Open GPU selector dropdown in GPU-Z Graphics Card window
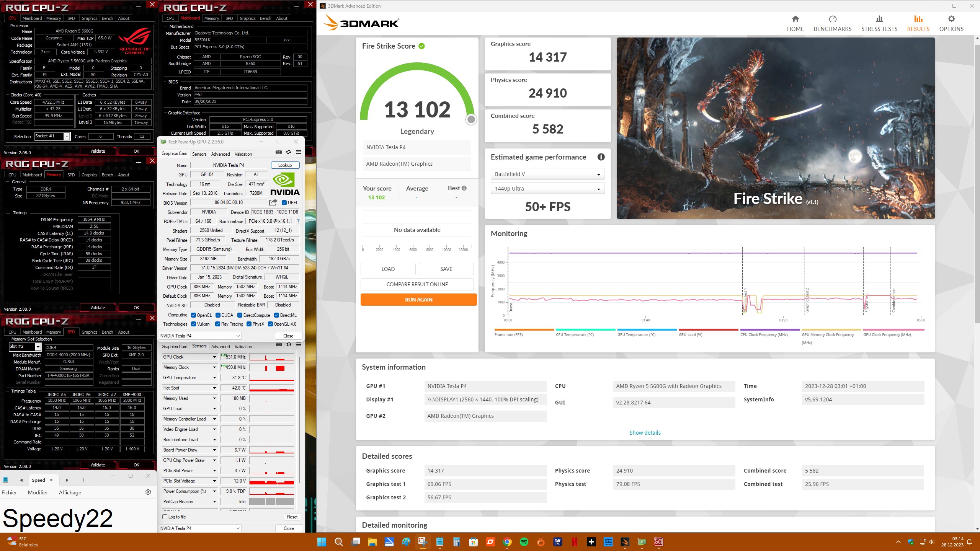 (x=200, y=336)
